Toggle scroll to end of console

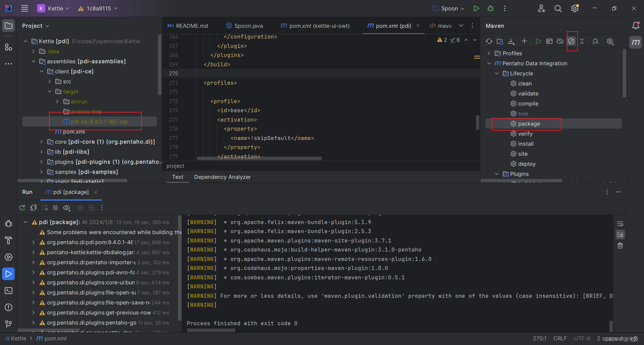click(620, 234)
